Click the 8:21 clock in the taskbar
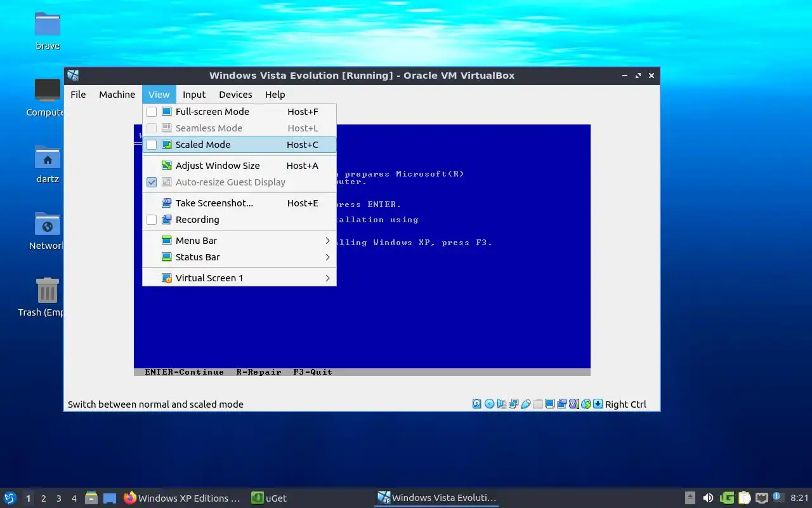The image size is (812, 508). pos(799,498)
